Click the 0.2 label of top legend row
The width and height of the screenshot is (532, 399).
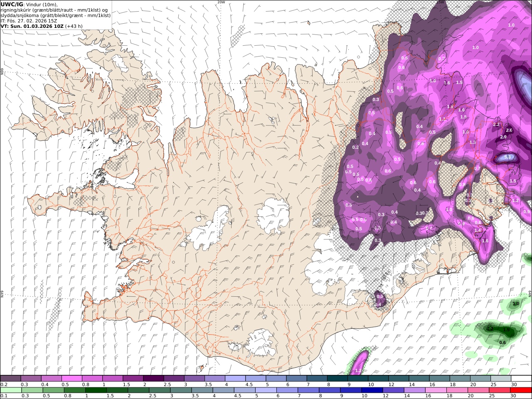[4, 384]
